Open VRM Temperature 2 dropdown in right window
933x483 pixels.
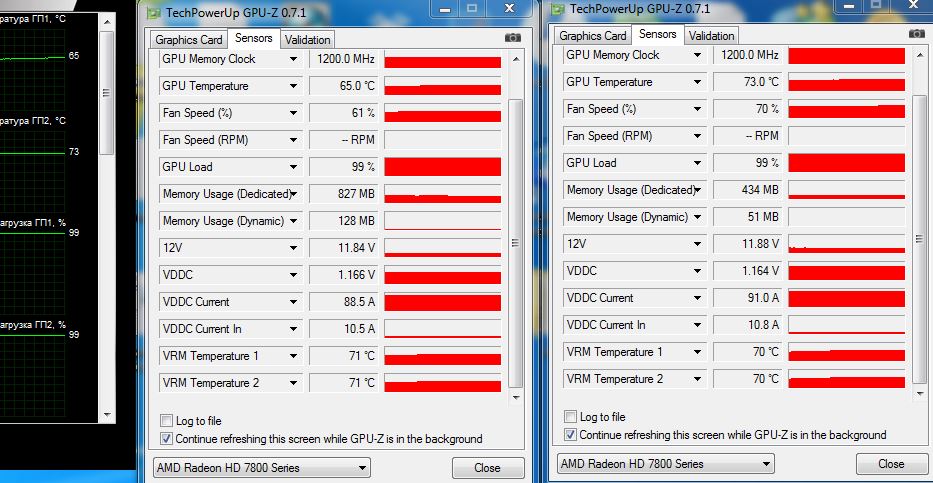point(697,378)
